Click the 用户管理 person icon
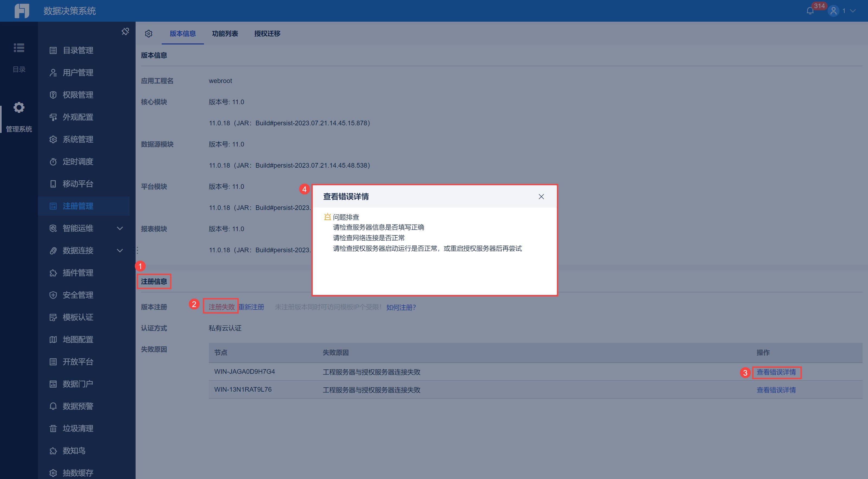Screen dimensions: 868x479 [53, 73]
